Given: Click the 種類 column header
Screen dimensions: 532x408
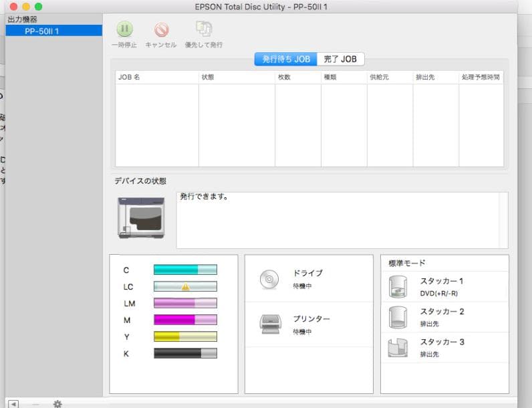Looking at the screenshot, I should click(x=344, y=77).
